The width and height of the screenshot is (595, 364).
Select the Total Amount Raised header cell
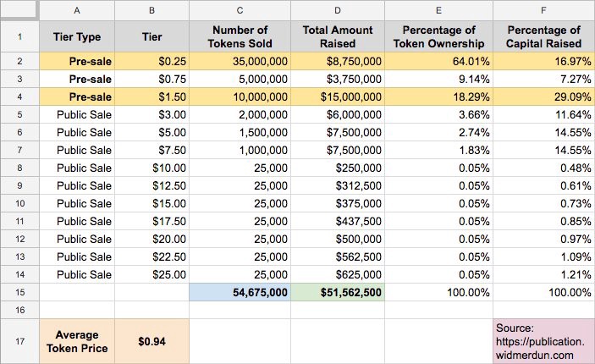[x=338, y=36]
